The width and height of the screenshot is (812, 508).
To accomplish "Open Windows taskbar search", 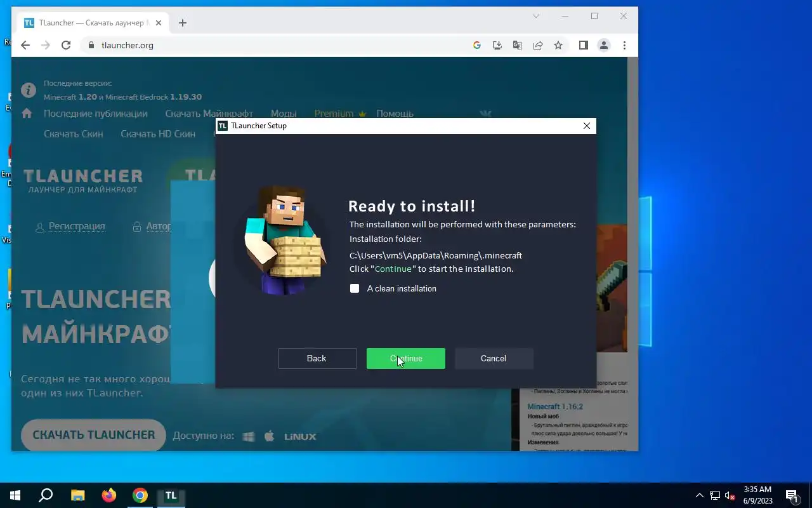I will [x=46, y=495].
